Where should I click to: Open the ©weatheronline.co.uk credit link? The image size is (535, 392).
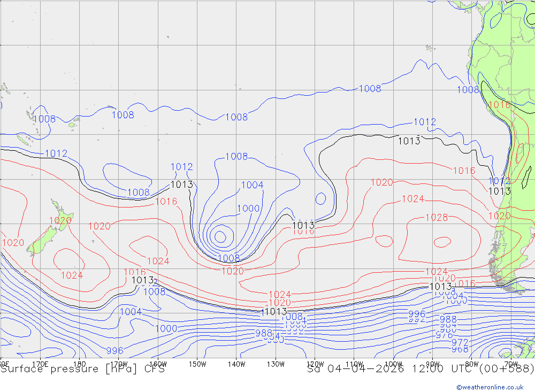tap(490, 387)
